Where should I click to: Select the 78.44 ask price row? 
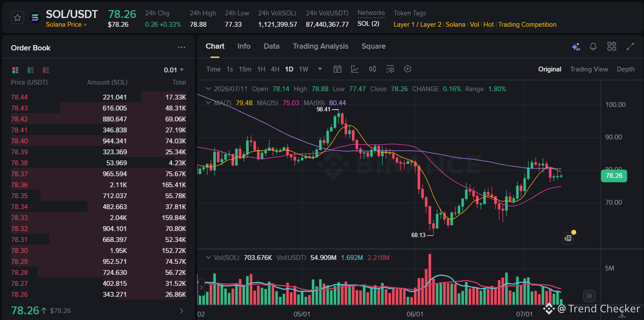(99, 97)
